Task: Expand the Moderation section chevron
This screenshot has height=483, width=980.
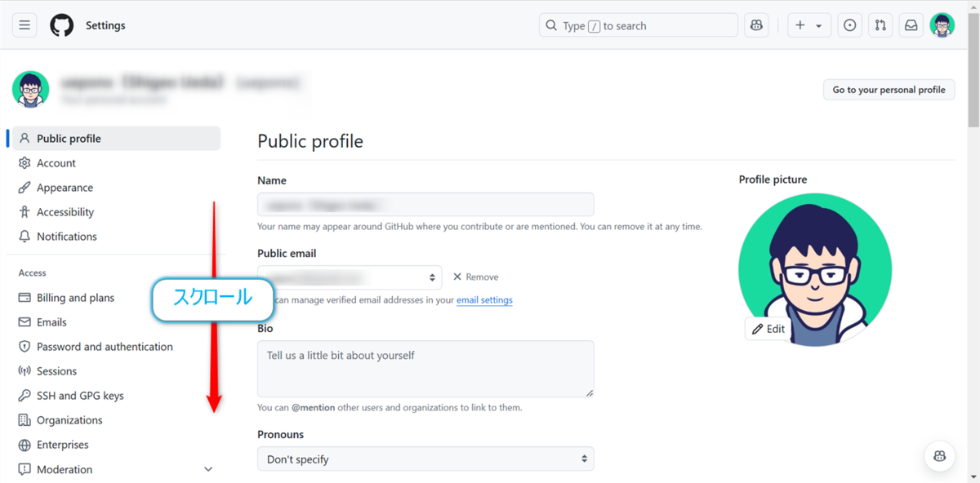Action: (x=208, y=469)
